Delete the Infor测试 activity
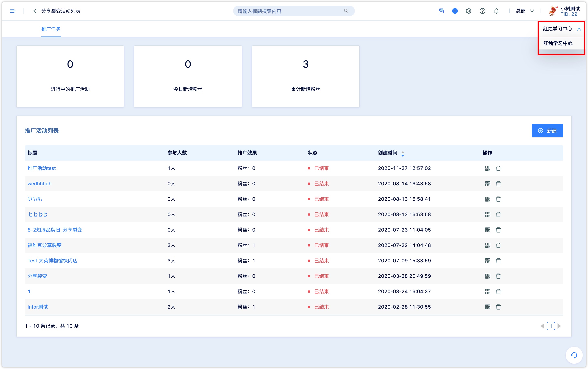This screenshot has width=588, height=369. [x=498, y=307]
